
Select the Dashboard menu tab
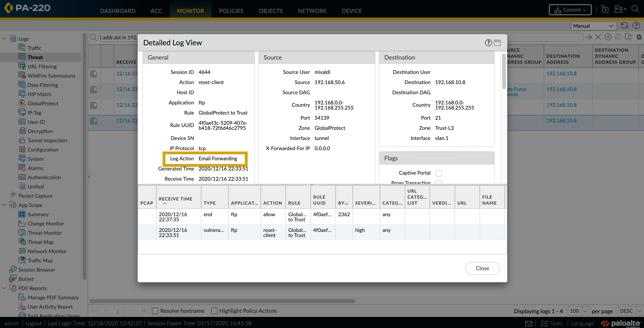click(118, 10)
